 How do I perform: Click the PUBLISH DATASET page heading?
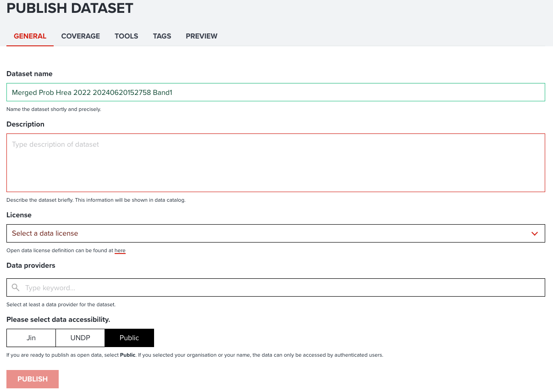pyautogui.click(x=69, y=8)
